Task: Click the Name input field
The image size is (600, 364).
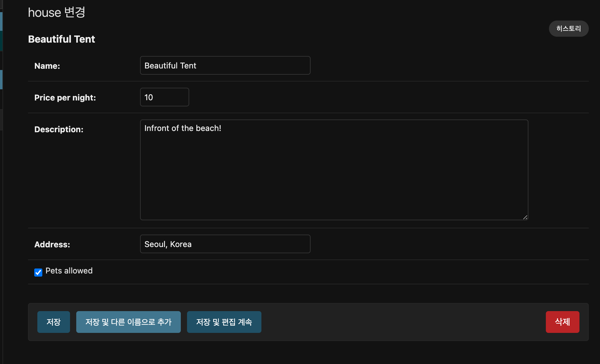Action: pyautogui.click(x=225, y=65)
